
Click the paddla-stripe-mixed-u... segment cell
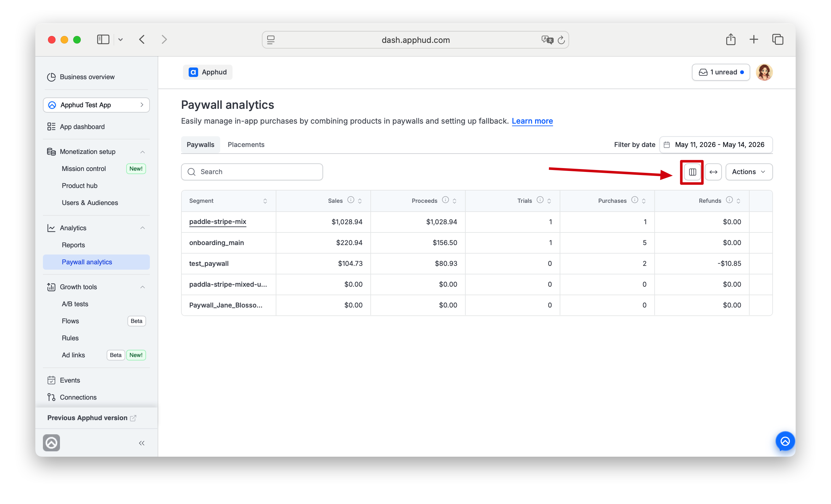pyautogui.click(x=228, y=284)
